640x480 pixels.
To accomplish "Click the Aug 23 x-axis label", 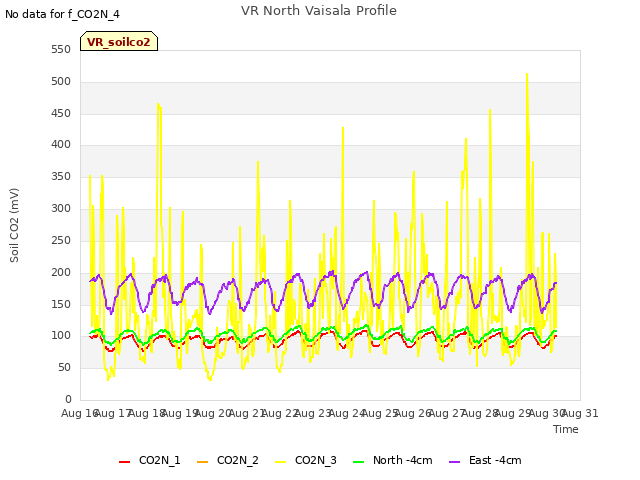I will (x=314, y=413).
